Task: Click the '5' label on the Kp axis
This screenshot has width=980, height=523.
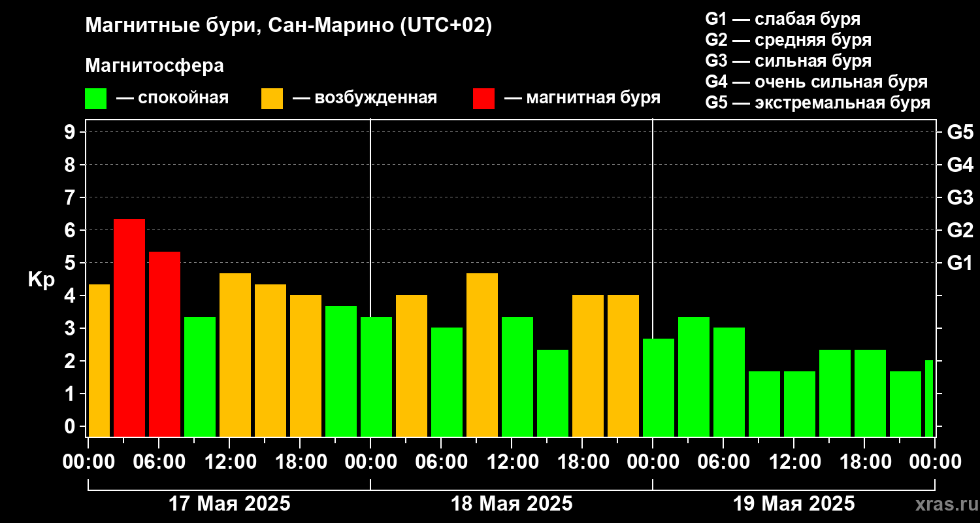Action: [71, 263]
